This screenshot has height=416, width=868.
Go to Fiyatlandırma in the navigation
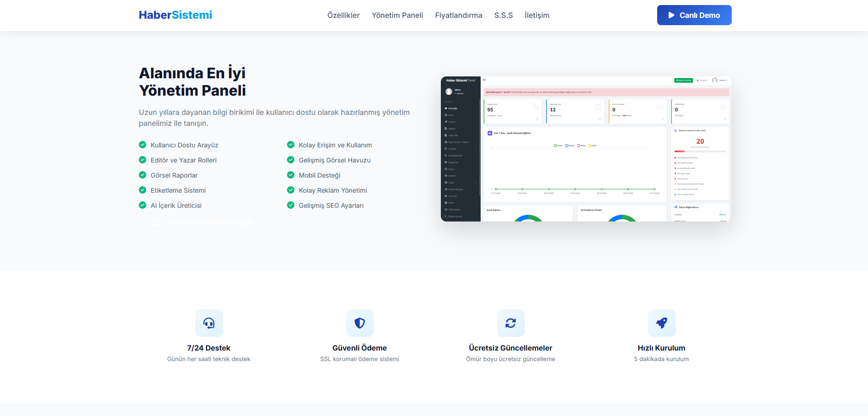[458, 15]
